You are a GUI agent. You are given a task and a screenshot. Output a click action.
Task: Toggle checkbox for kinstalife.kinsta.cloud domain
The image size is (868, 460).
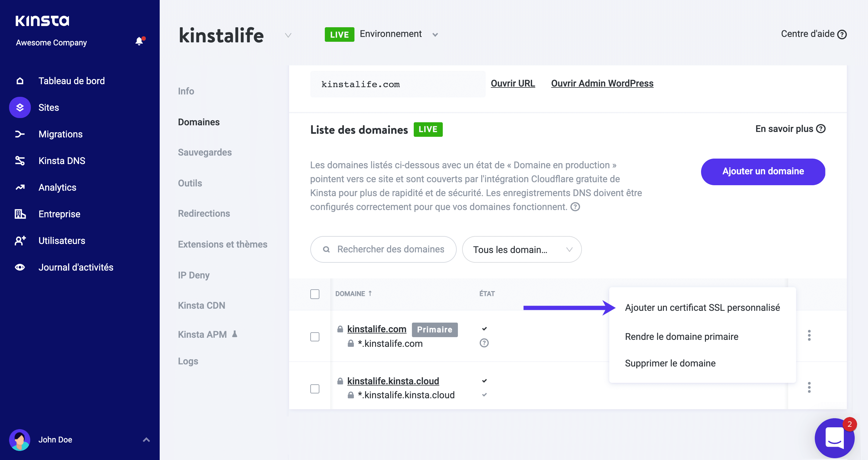pyautogui.click(x=315, y=388)
